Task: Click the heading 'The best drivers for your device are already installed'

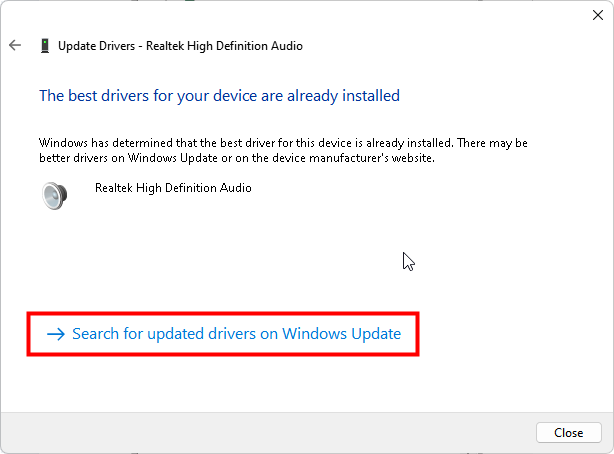Action: point(219,96)
